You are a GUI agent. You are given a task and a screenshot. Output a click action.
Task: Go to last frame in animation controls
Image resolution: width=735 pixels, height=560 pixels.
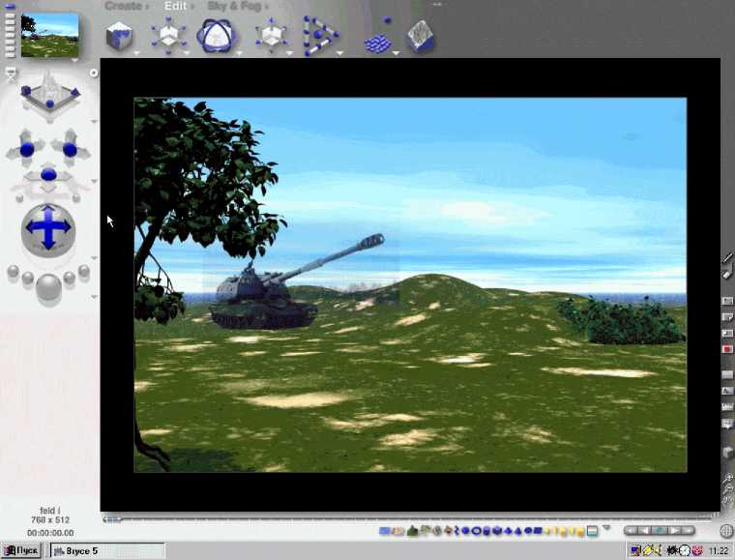coord(689,530)
